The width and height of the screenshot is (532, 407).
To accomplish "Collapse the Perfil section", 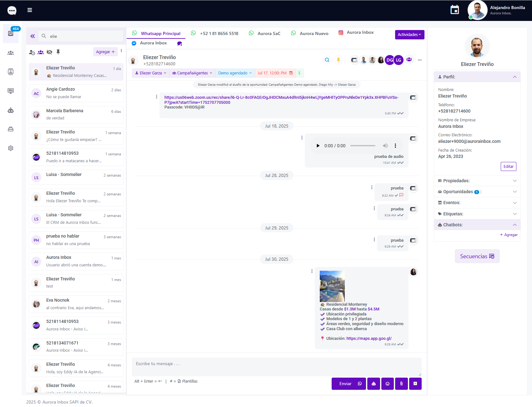I will (477, 77).
